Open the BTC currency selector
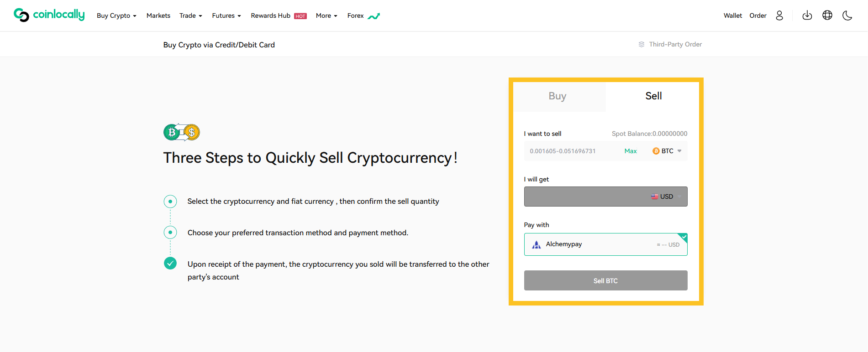The image size is (868, 352). pyautogui.click(x=667, y=151)
